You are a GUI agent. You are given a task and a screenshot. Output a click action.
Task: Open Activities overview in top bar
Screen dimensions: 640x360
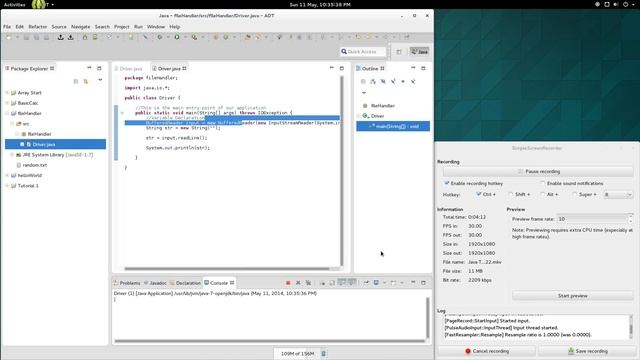14,4
